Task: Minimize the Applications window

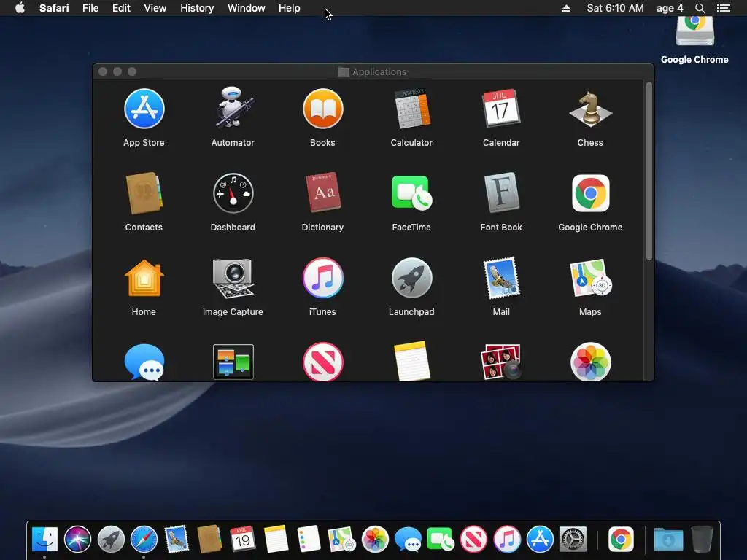Action: [117, 71]
